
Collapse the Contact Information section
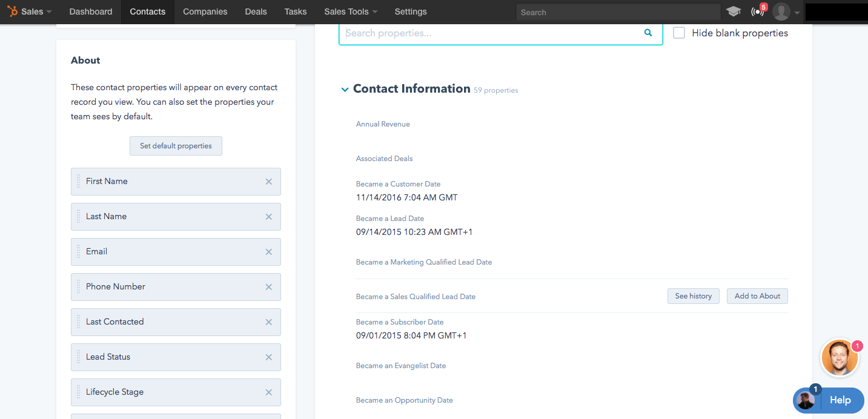[345, 90]
